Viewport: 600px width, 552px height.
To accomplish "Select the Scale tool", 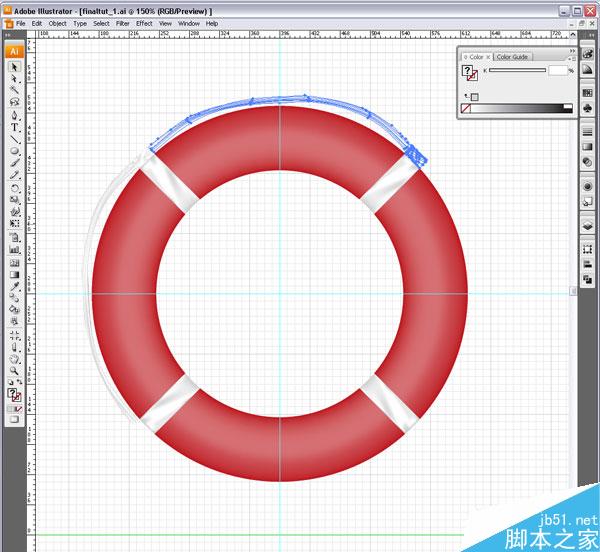I will [x=14, y=200].
